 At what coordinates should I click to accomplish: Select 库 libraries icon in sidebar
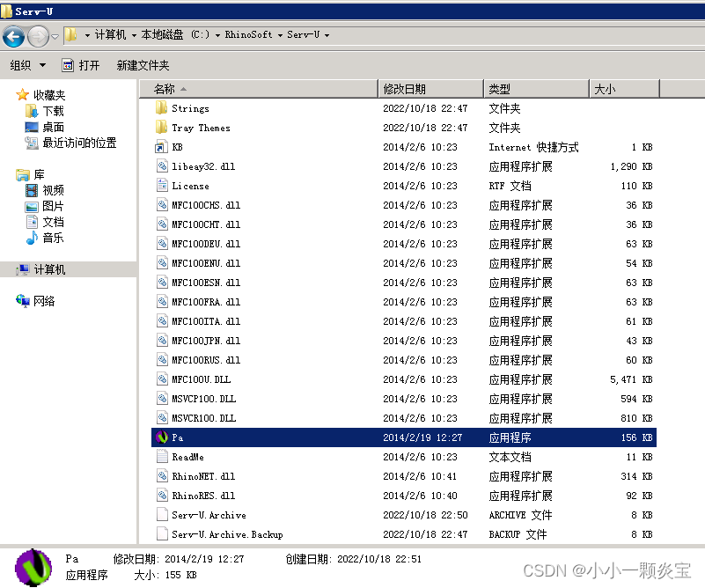tap(23, 174)
